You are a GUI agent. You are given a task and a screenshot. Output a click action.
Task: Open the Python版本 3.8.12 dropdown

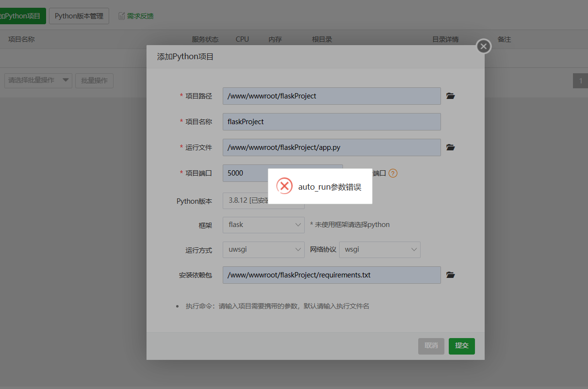pyautogui.click(x=263, y=200)
